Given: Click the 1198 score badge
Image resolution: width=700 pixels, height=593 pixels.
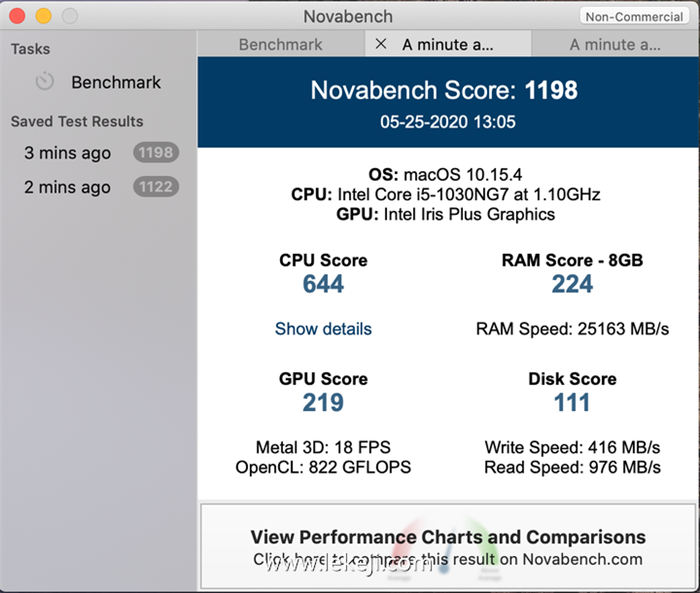Looking at the screenshot, I should tap(156, 153).
